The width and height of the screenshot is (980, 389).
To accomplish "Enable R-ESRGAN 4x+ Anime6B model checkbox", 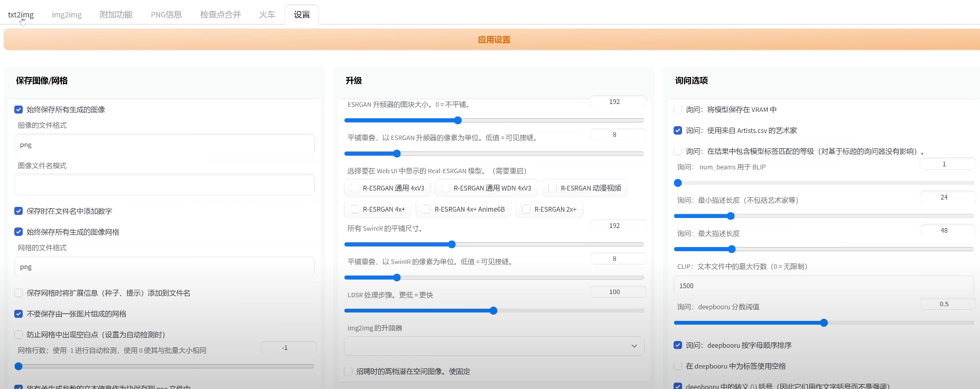I will click(426, 210).
